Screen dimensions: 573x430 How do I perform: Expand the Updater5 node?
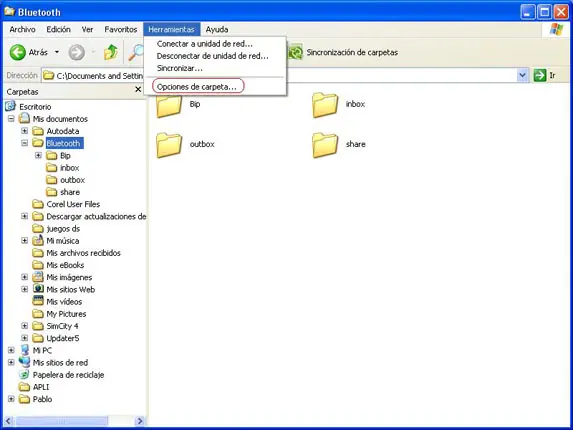[24, 338]
